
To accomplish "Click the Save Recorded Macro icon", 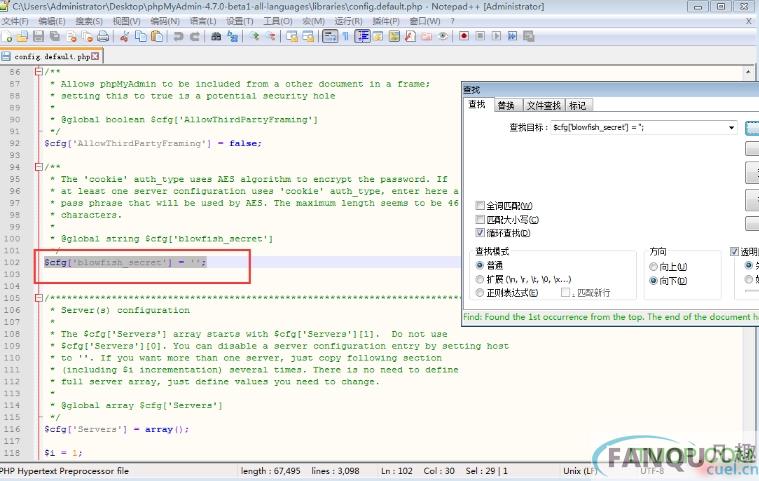I will tap(529, 36).
